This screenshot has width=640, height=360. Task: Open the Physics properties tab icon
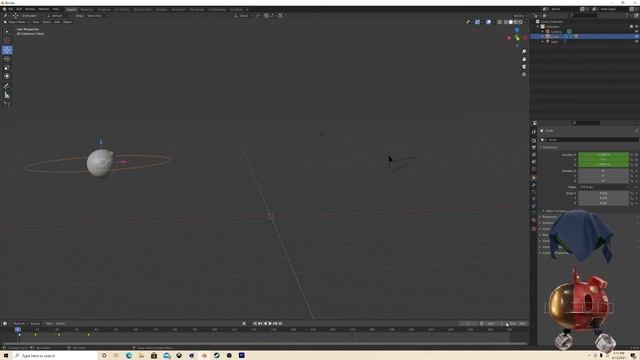pos(534,199)
